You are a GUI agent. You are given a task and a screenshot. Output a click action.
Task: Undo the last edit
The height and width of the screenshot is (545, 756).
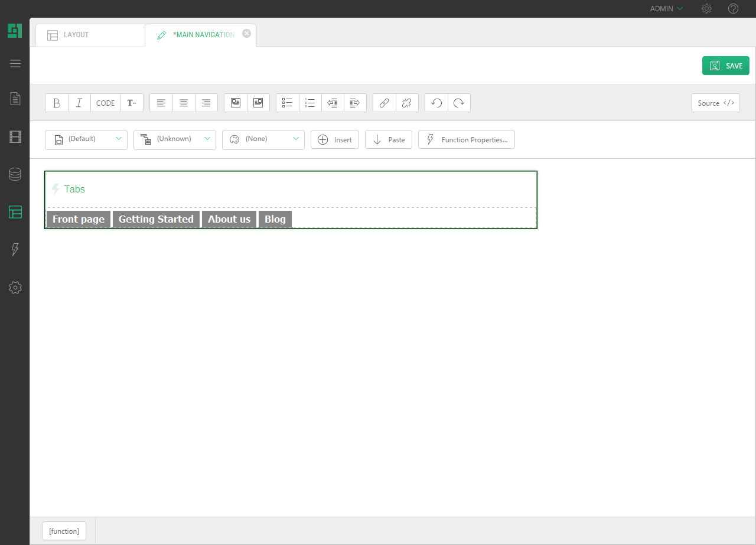[x=436, y=103]
